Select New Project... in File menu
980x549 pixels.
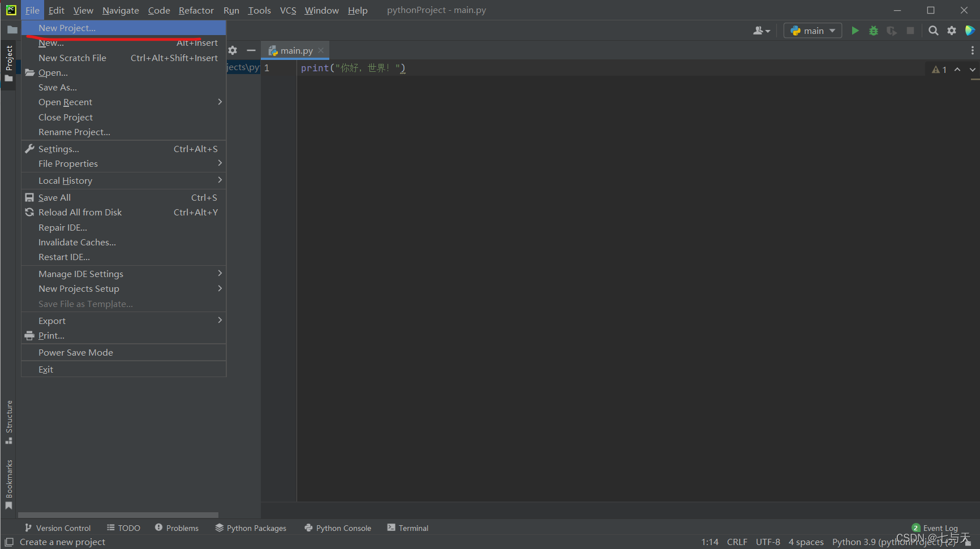click(124, 28)
